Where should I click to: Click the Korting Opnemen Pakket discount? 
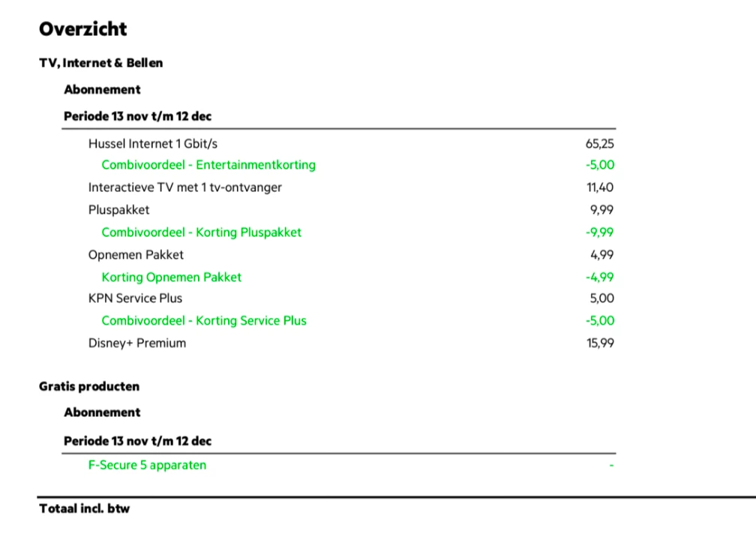coord(172,277)
